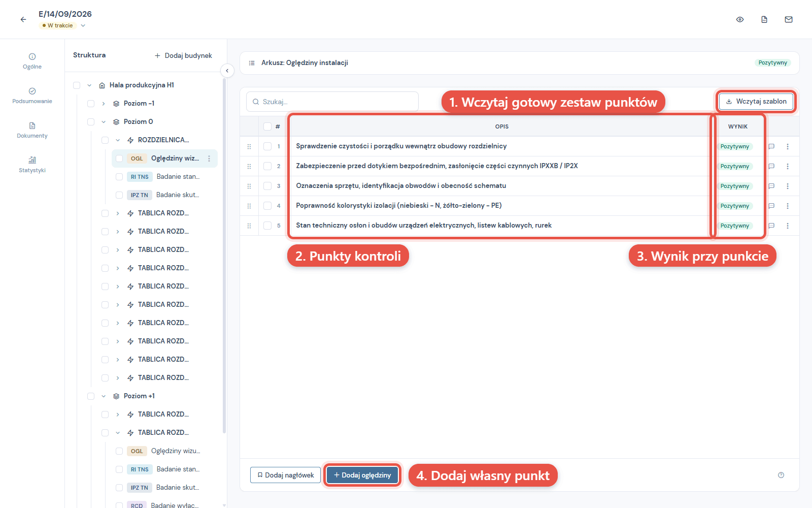Viewport: 812px width, 508px height.
Task: Click the 'Dodaj nagłówek' button
Action: pos(285,475)
